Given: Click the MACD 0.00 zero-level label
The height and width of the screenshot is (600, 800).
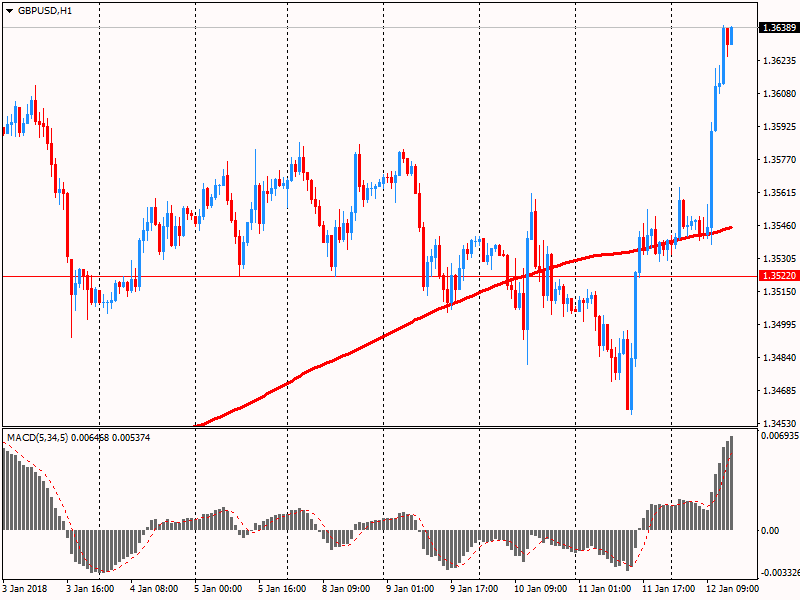Looking at the screenshot, I should coord(770,531).
